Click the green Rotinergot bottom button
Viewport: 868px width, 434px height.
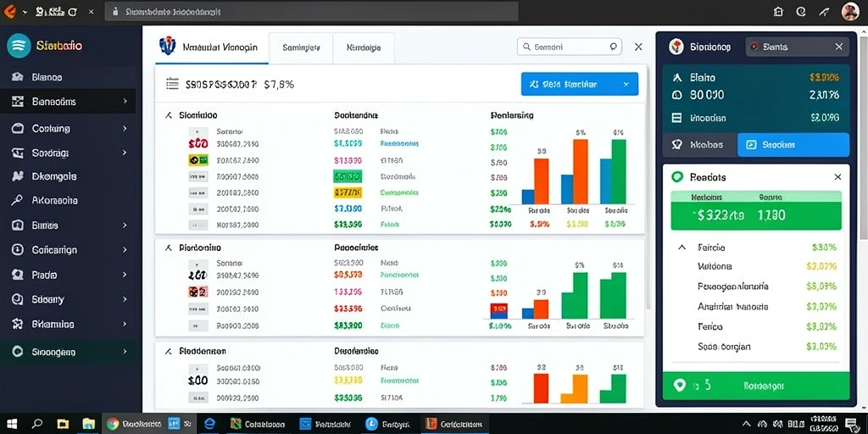(755, 386)
